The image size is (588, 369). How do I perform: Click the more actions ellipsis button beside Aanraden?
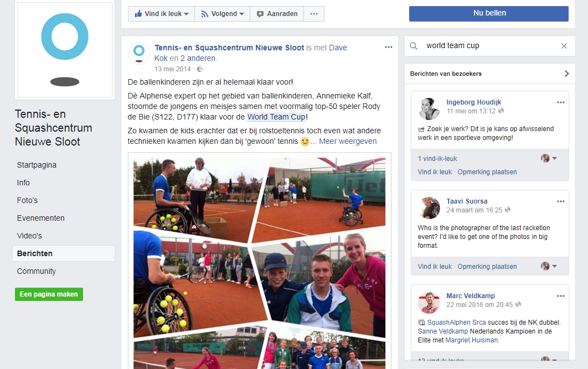314,14
